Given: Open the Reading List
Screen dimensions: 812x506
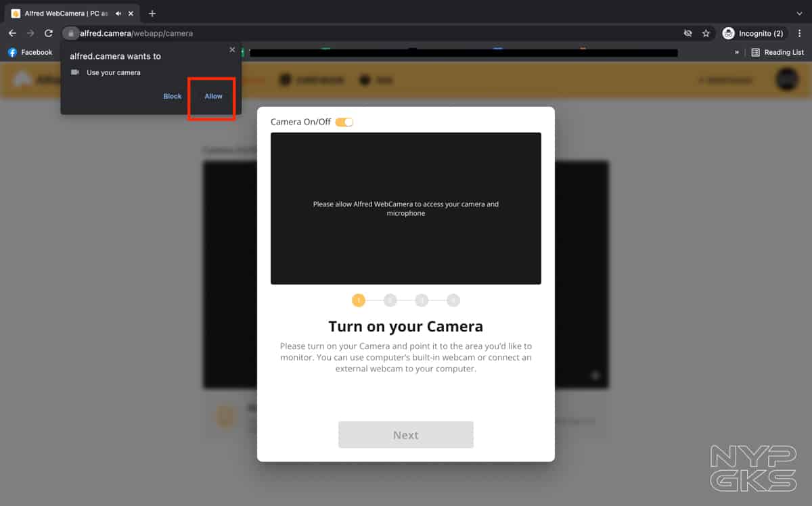Looking at the screenshot, I should 778,52.
